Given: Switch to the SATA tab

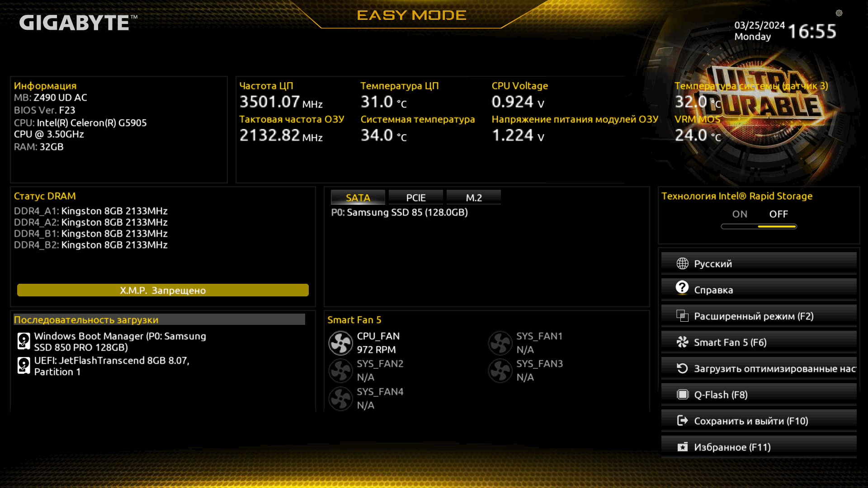Looking at the screenshot, I should point(358,197).
